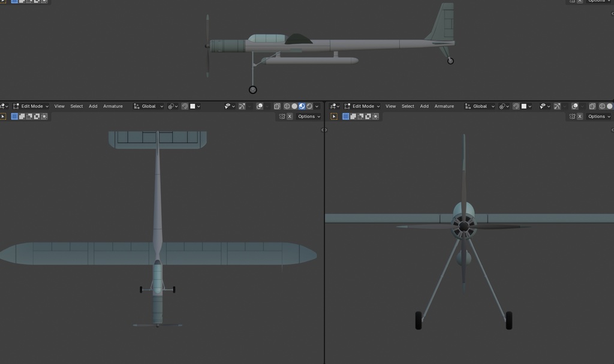
Task: Set new selection mode in right viewport
Action: pyautogui.click(x=346, y=116)
